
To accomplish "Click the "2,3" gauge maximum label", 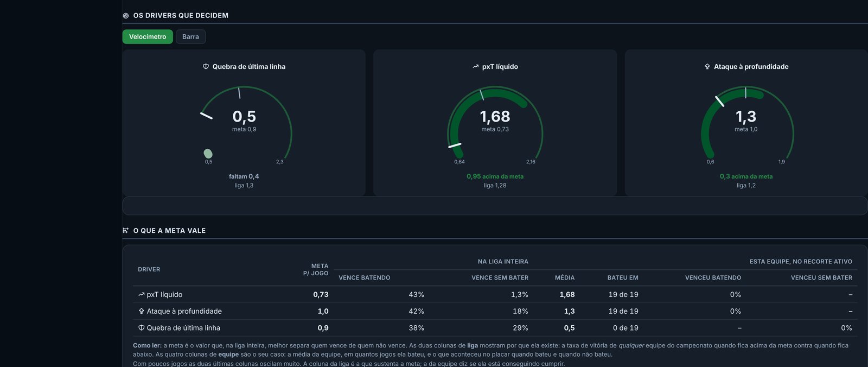I will pyautogui.click(x=280, y=162).
